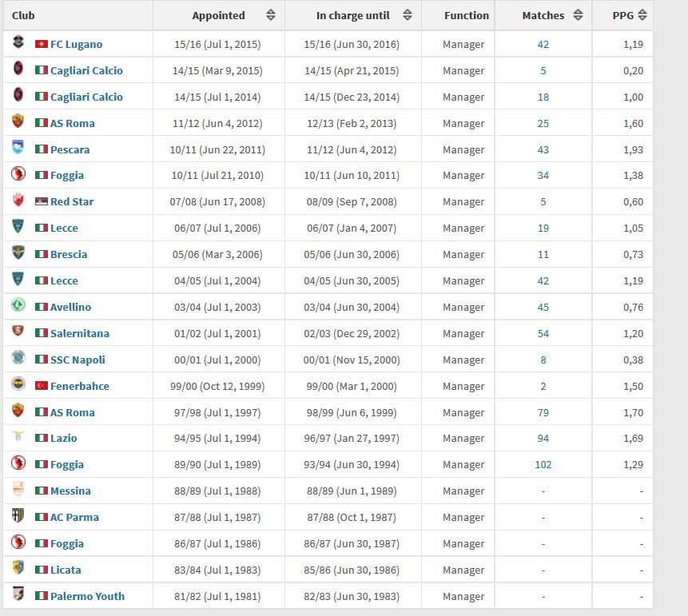Click the Licata club crest icon
Image resolution: width=688 pixels, height=616 pixels.
point(18,568)
